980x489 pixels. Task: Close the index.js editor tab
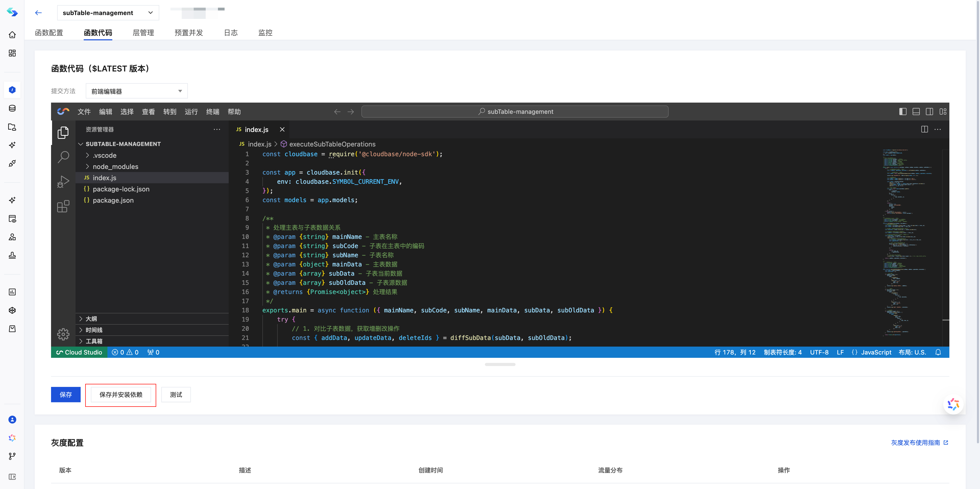(282, 129)
